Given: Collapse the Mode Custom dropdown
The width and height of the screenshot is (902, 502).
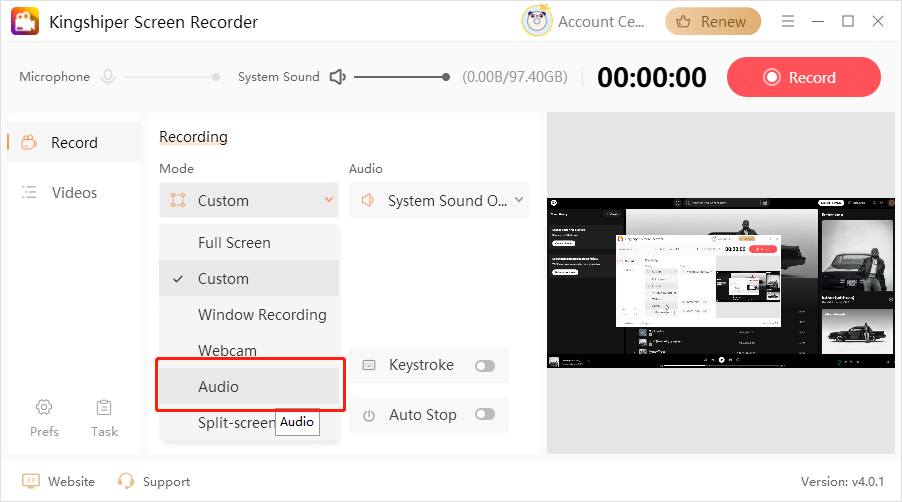Looking at the screenshot, I should 249,200.
